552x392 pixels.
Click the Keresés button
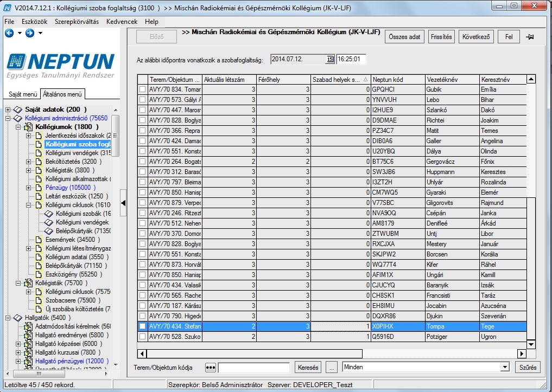click(x=308, y=368)
